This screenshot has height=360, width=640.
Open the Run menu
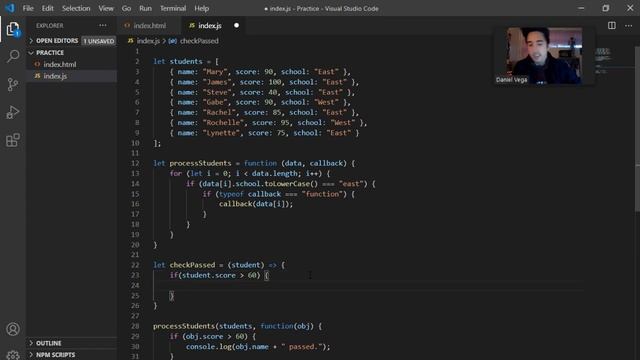(x=145, y=8)
